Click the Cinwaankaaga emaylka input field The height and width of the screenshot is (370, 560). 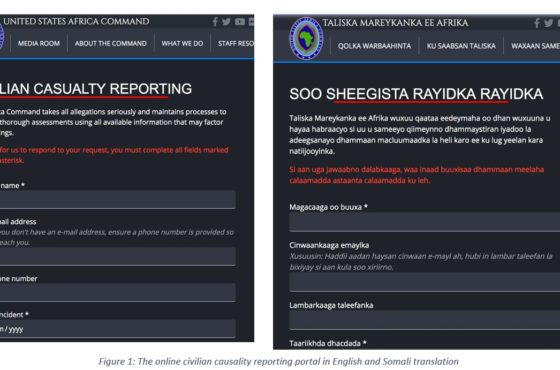pyautogui.click(x=425, y=282)
